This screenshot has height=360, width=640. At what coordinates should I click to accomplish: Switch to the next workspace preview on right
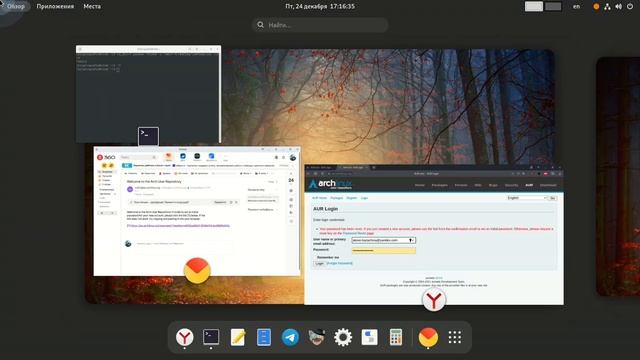(x=618, y=176)
